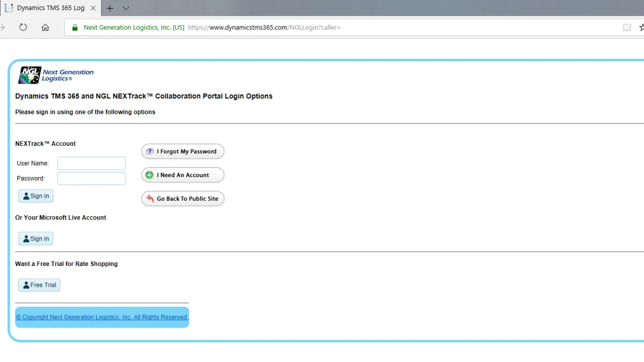Image resolution: width=644 pixels, height=362 pixels.
Task: Sign in with Microsoft Live Account button
Action: pos(35,239)
